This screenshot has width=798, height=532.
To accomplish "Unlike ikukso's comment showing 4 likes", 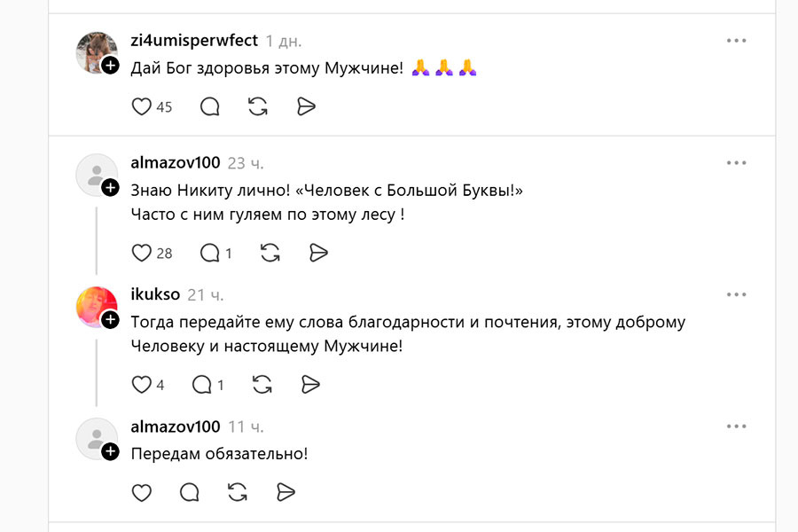I will click(x=141, y=384).
